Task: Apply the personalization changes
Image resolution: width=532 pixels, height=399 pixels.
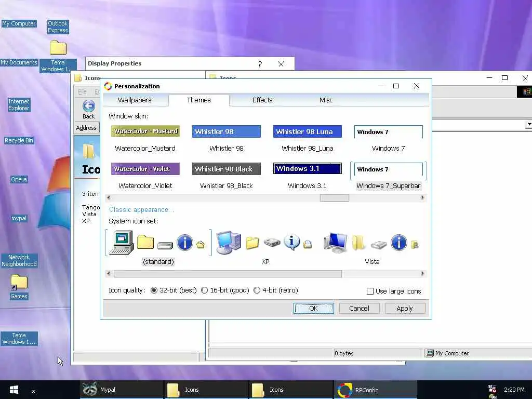Action: 404,309
